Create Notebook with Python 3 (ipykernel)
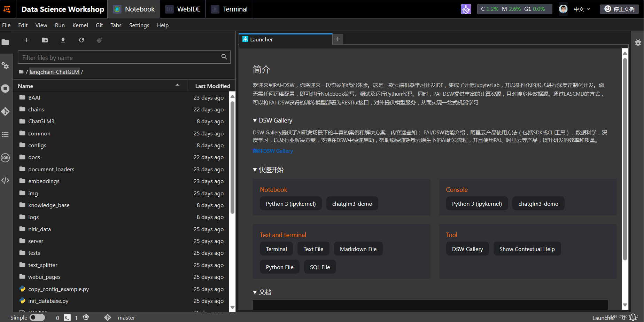This screenshot has height=322, width=644. (x=291, y=204)
